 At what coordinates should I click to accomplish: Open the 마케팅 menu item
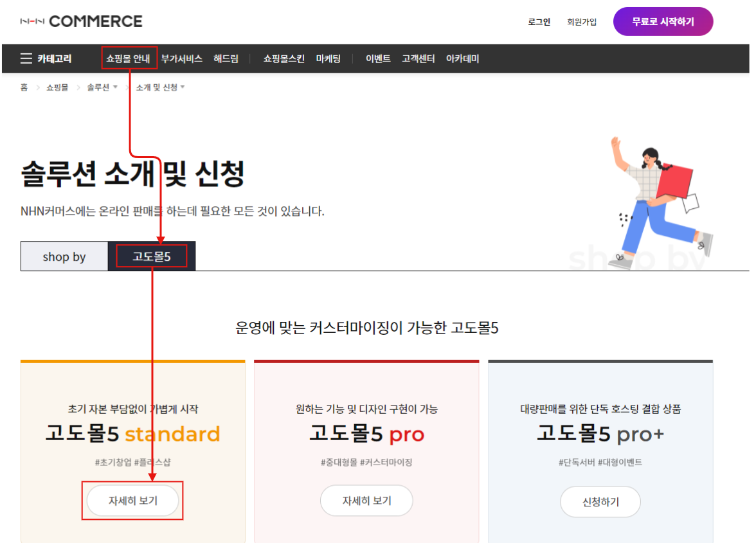(x=328, y=58)
